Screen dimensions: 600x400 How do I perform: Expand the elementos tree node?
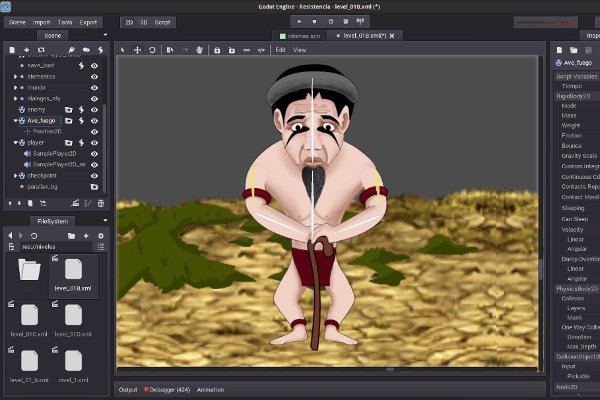[15, 77]
